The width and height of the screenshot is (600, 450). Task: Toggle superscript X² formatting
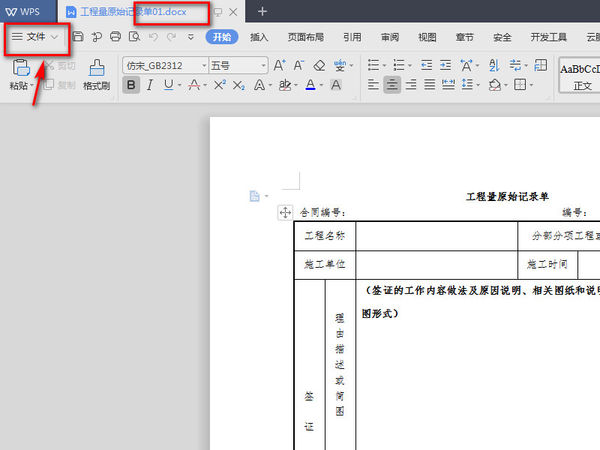[219, 85]
